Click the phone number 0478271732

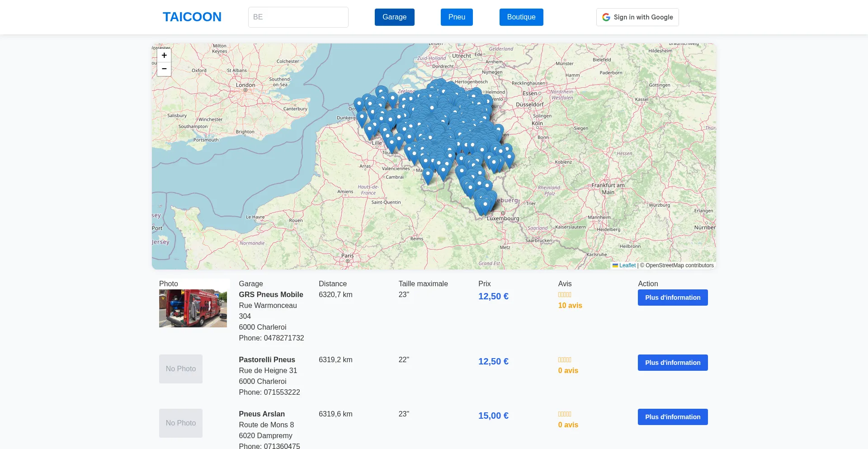[284, 338]
